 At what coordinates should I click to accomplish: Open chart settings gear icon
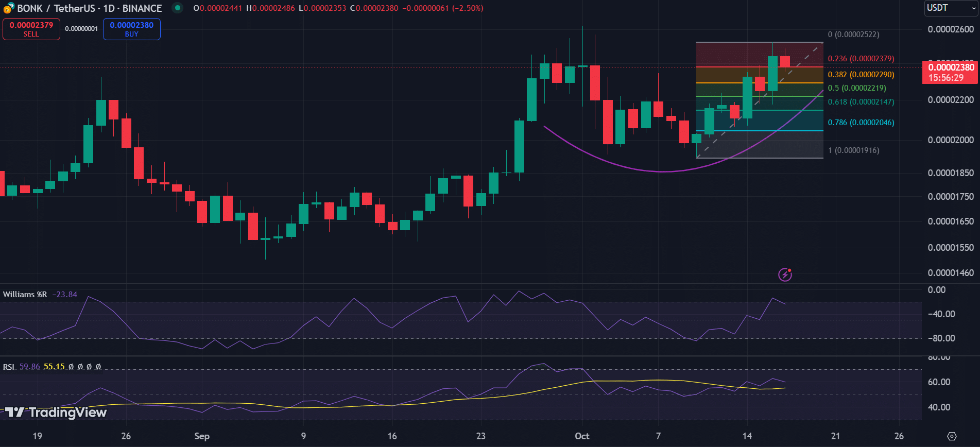coord(952,436)
